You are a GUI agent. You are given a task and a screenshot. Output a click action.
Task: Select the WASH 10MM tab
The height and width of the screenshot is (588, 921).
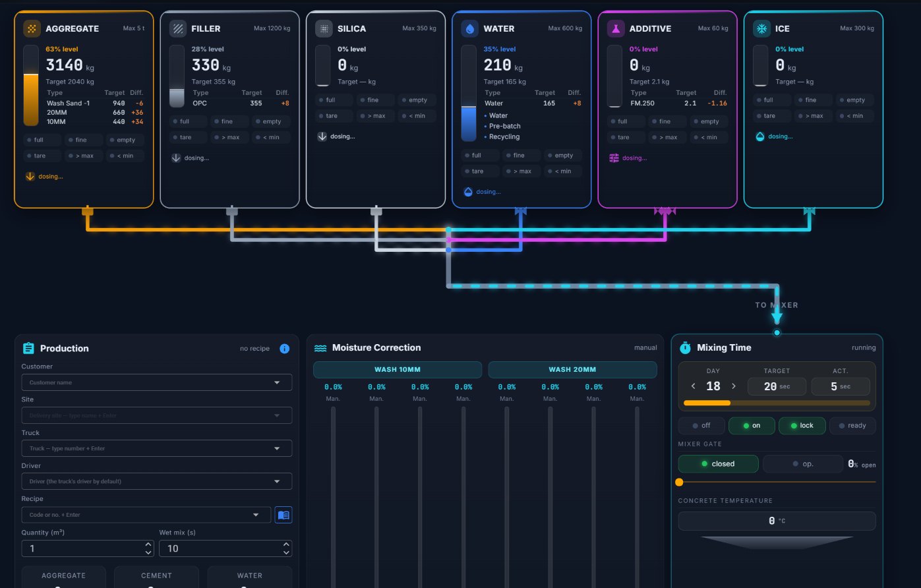pos(398,369)
